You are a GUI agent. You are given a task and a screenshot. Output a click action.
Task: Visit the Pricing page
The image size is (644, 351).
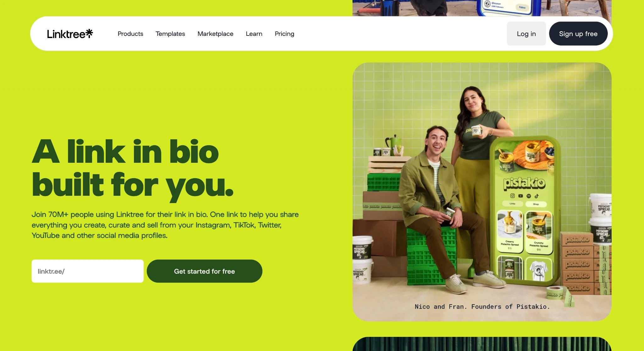(285, 34)
